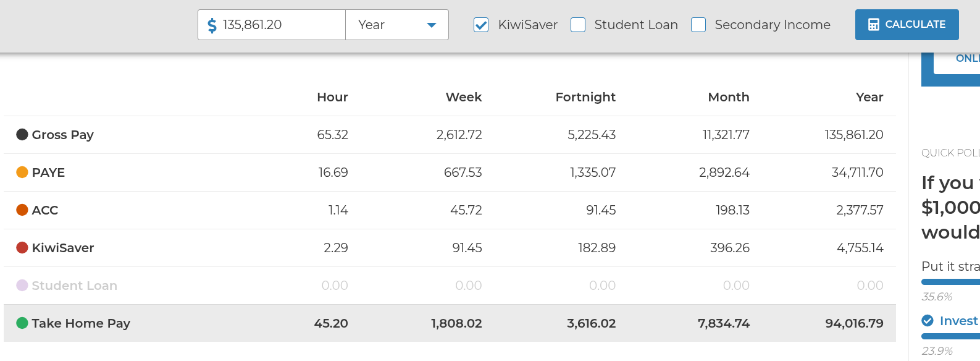Open the Year pay period dropdown
This screenshot has width=980, height=361.
tap(397, 25)
